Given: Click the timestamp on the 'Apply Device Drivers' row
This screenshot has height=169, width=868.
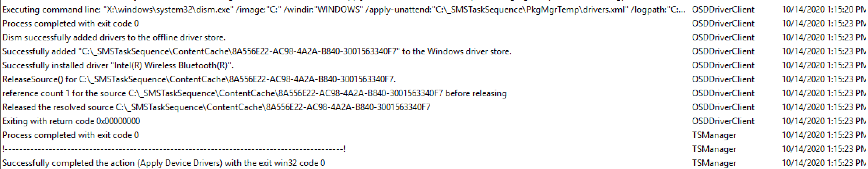Looking at the screenshot, I should click(x=823, y=163).
